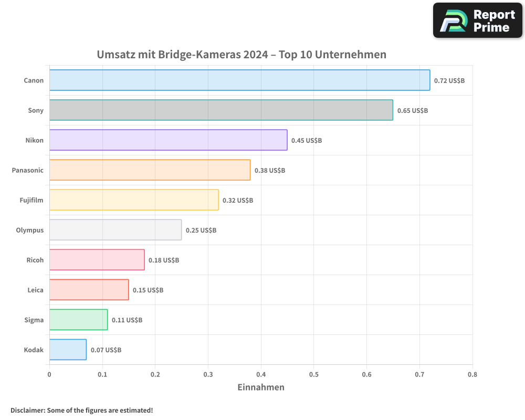Select the Sony revenue bar
525x420 pixels.
(220, 110)
